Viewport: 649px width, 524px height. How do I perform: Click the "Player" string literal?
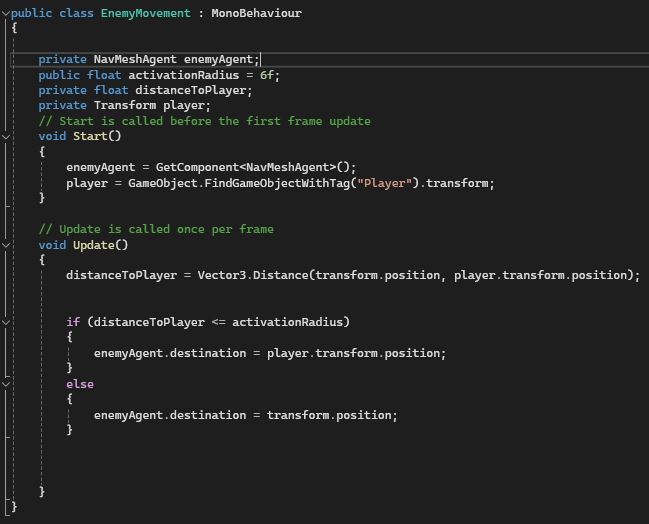[x=391, y=183]
